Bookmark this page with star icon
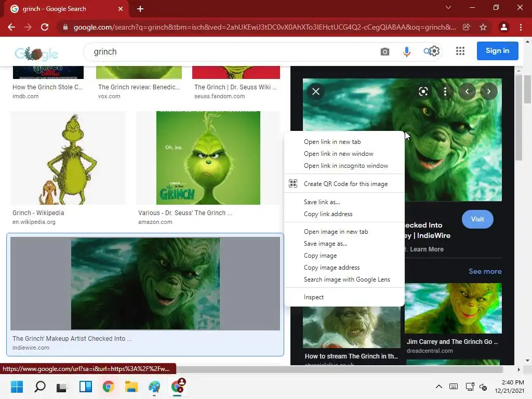The height and width of the screenshot is (399, 532). point(483,27)
